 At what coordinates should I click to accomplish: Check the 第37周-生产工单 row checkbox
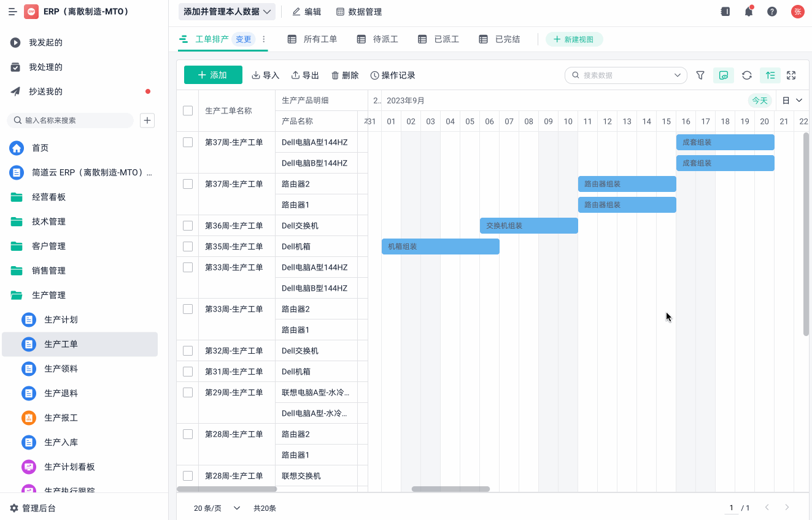coord(187,142)
